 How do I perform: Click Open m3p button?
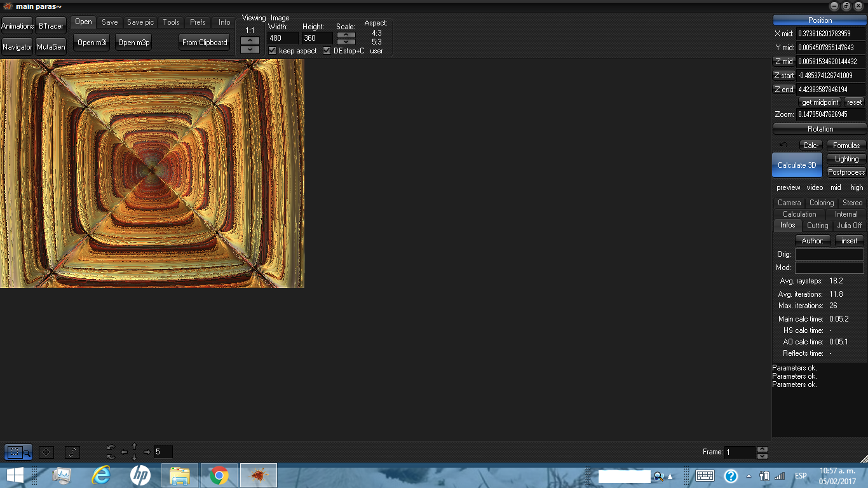pyautogui.click(x=134, y=43)
